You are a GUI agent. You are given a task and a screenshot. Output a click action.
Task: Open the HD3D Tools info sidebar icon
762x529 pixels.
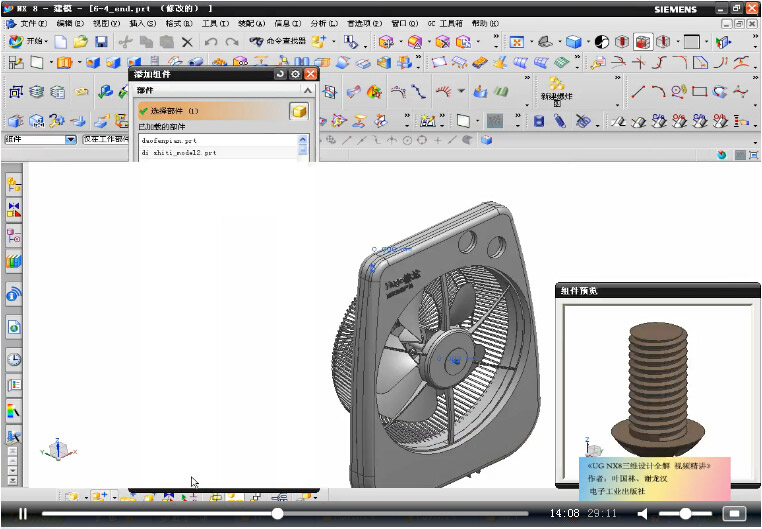coord(14,294)
